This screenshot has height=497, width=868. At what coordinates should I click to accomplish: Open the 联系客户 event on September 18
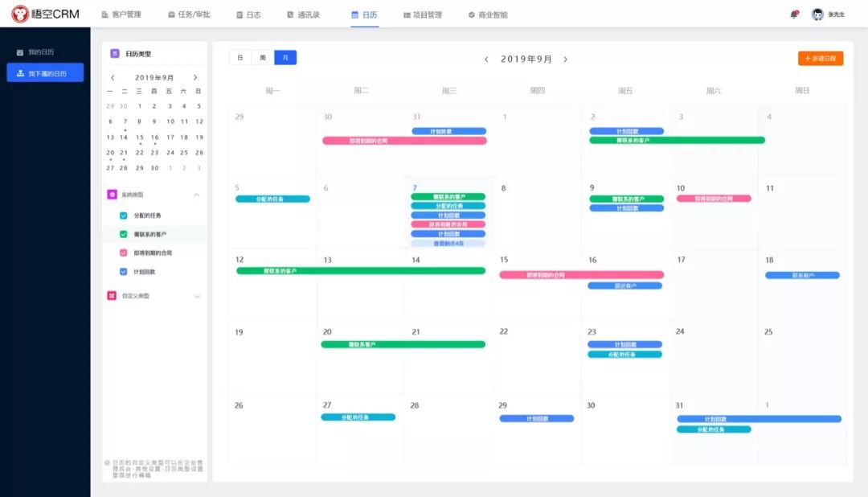point(802,275)
